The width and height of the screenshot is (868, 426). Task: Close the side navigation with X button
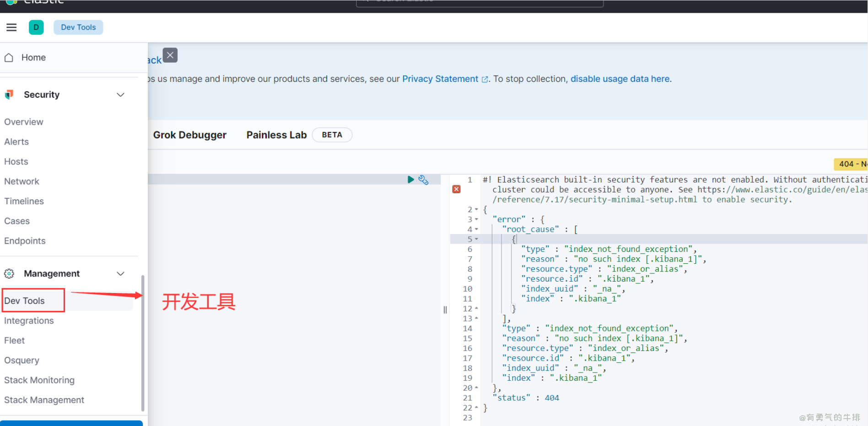[170, 55]
